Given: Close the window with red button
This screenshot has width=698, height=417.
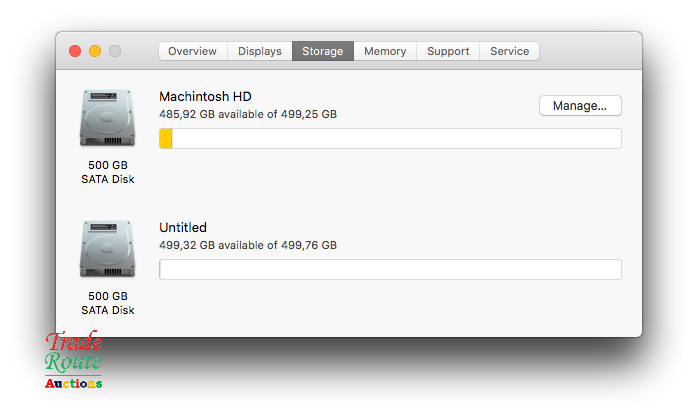Looking at the screenshot, I should click(x=75, y=51).
